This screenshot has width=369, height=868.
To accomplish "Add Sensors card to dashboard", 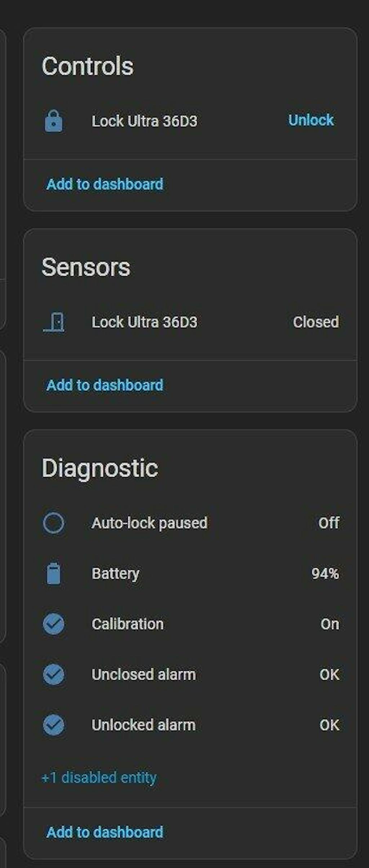I will (105, 385).
